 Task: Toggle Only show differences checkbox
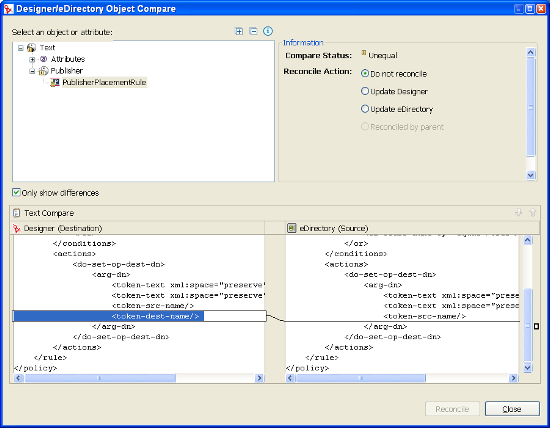point(16,192)
